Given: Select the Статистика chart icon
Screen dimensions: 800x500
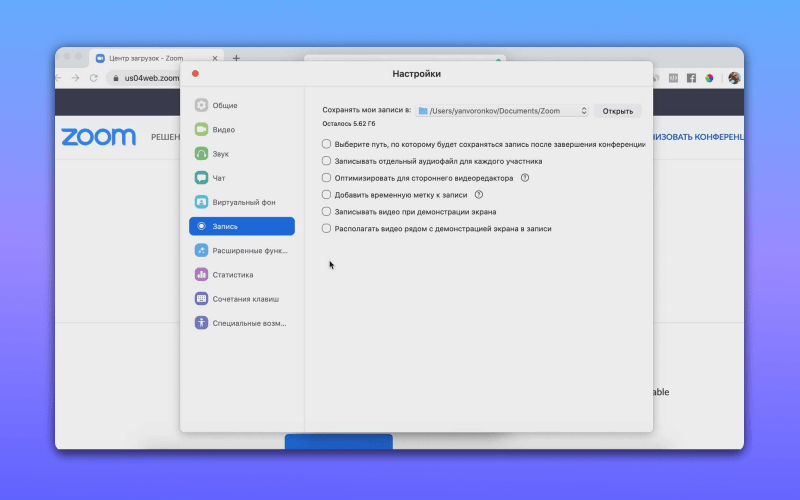Looking at the screenshot, I should [201, 275].
